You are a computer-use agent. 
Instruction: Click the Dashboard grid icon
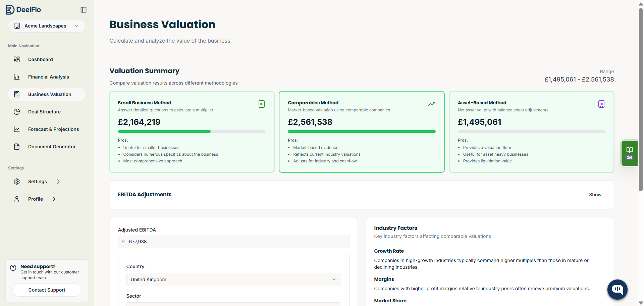[x=17, y=59]
